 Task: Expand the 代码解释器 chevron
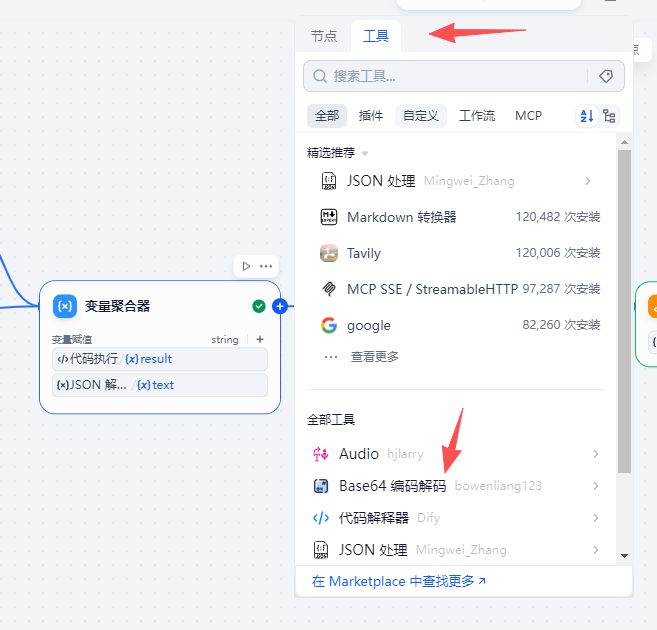(x=595, y=518)
